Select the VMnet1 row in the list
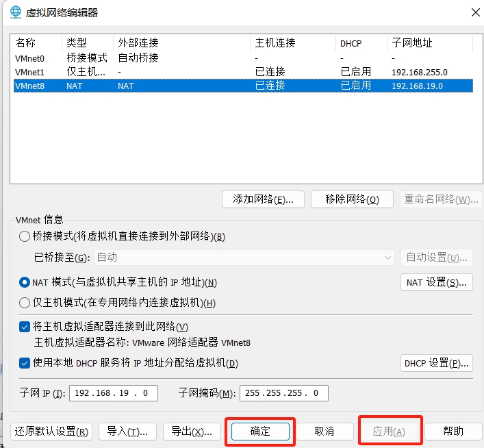Image resolution: width=484 pixels, height=448 pixels. click(x=243, y=72)
